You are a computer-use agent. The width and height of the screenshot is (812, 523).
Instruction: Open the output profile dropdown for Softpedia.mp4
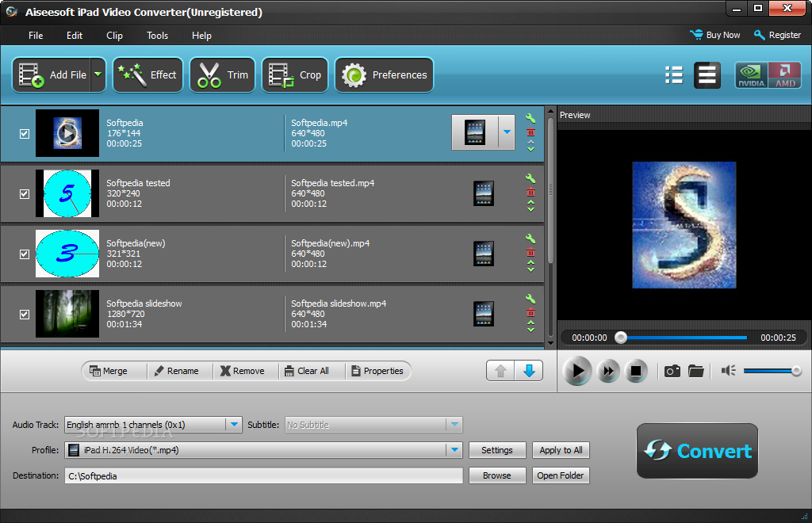tap(507, 132)
